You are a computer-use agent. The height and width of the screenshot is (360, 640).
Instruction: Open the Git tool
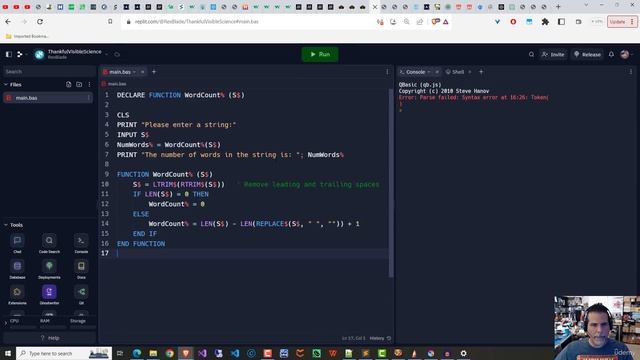[x=81, y=295]
